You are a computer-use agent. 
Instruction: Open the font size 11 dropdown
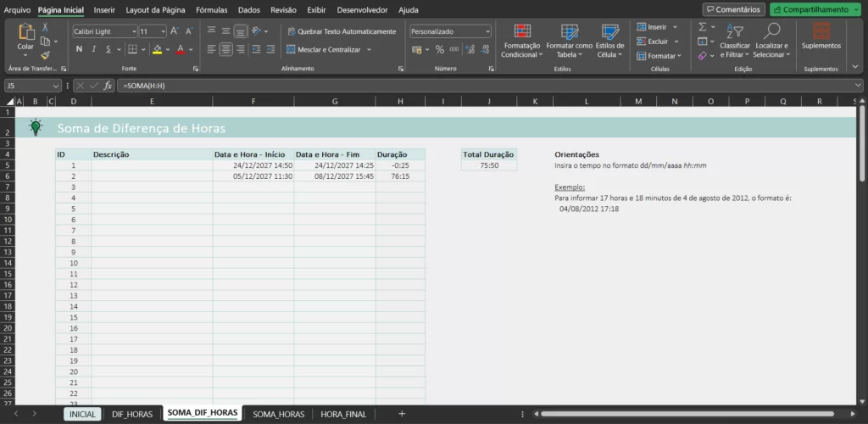coord(163,31)
